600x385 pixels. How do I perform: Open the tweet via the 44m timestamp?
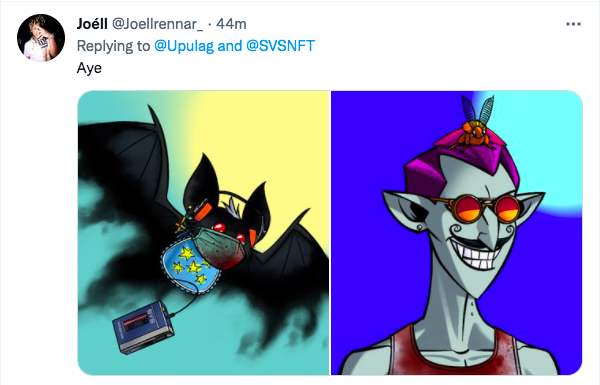pos(231,24)
